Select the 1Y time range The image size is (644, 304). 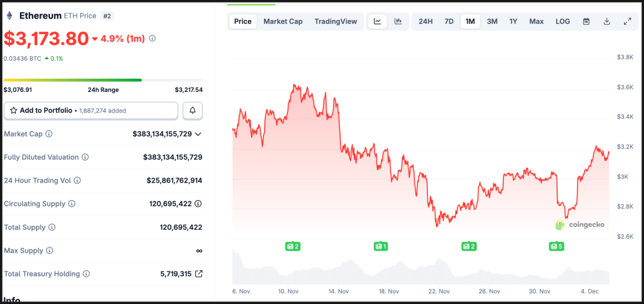pyautogui.click(x=513, y=21)
